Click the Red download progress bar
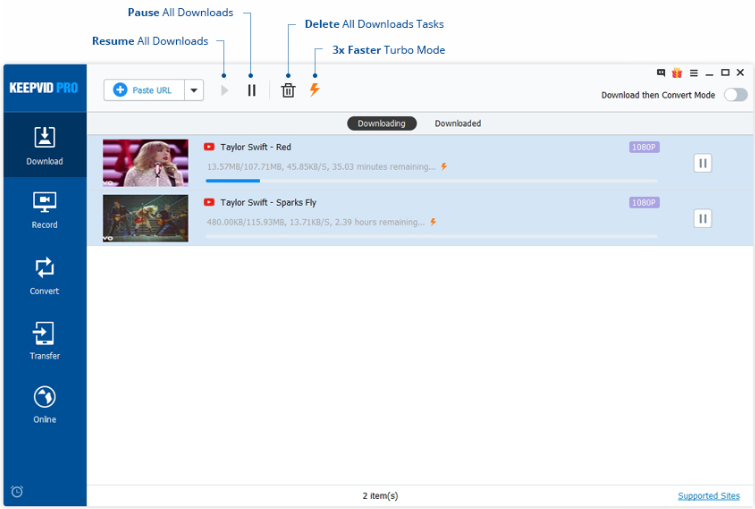This screenshot has width=755, height=509. coord(431,181)
